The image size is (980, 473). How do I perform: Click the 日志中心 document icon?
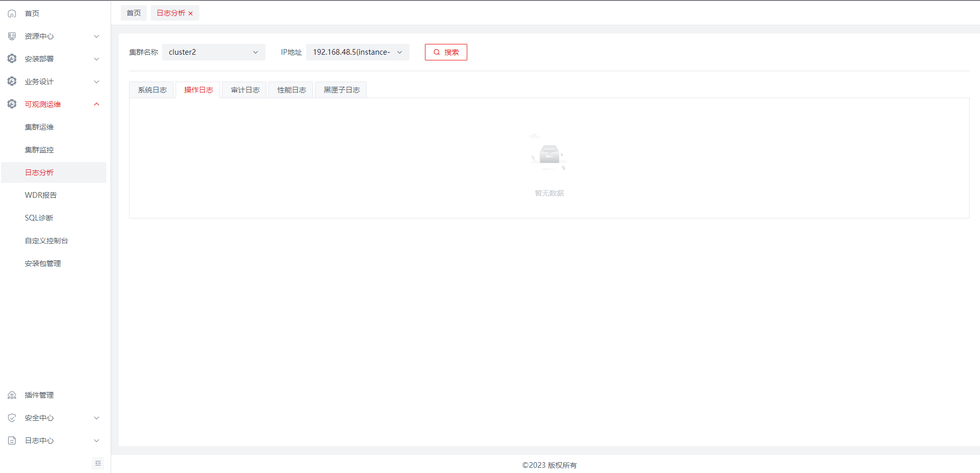[x=12, y=440]
